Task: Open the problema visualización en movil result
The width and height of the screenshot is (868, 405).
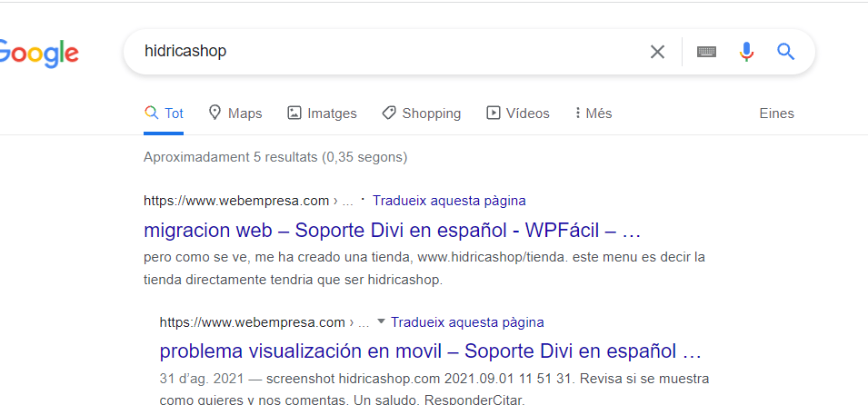Action: click(431, 351)
